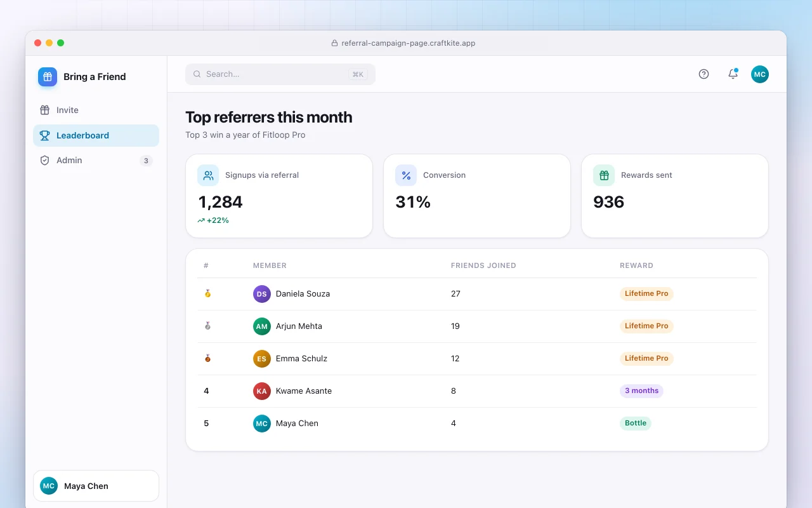This screenshot has width=812, height=508.
Task: Click the FRIENDS JOINED column header
Action: click(483, 265)
